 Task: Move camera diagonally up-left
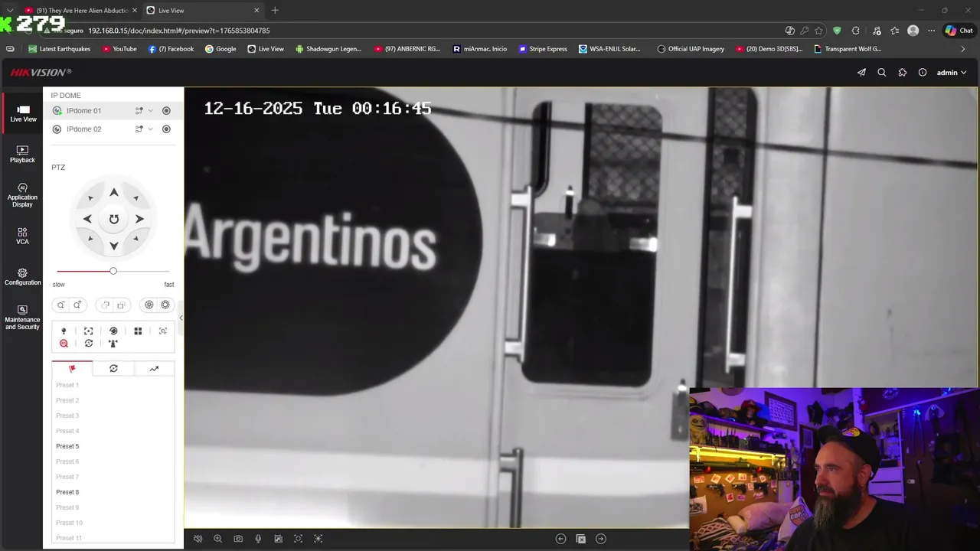pyautogui.click(x=91, y=198)
